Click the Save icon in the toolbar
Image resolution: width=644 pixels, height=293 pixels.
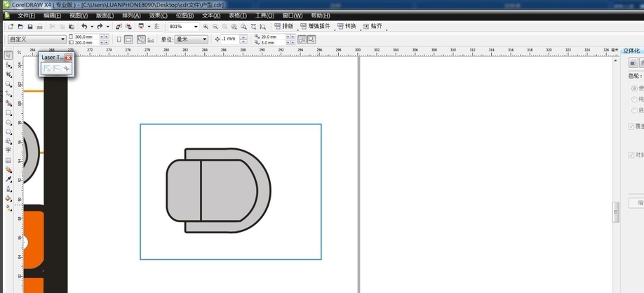30,27
